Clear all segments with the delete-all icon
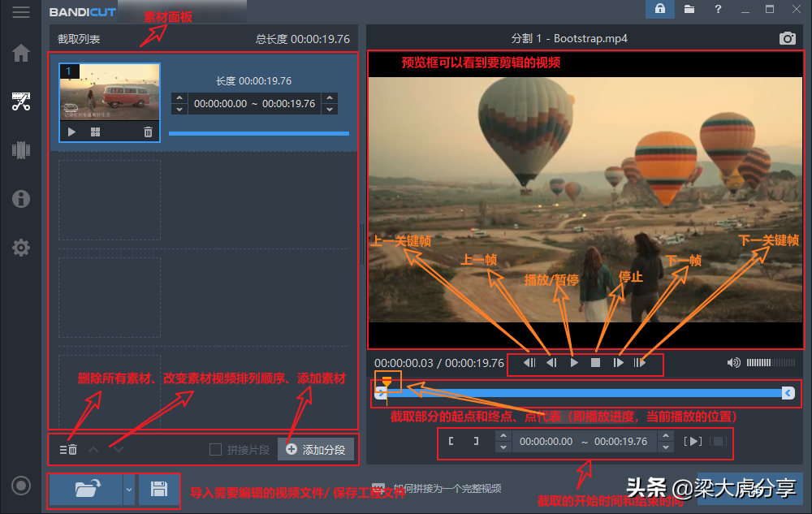The image size is (812, 514). [68, 449]
